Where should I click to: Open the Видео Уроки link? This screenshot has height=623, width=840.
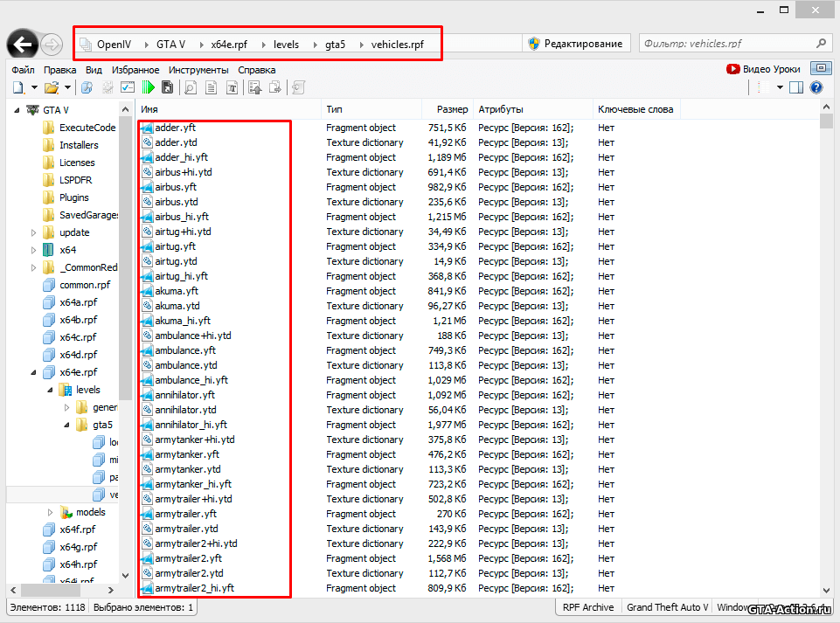(x=763, y=69)
